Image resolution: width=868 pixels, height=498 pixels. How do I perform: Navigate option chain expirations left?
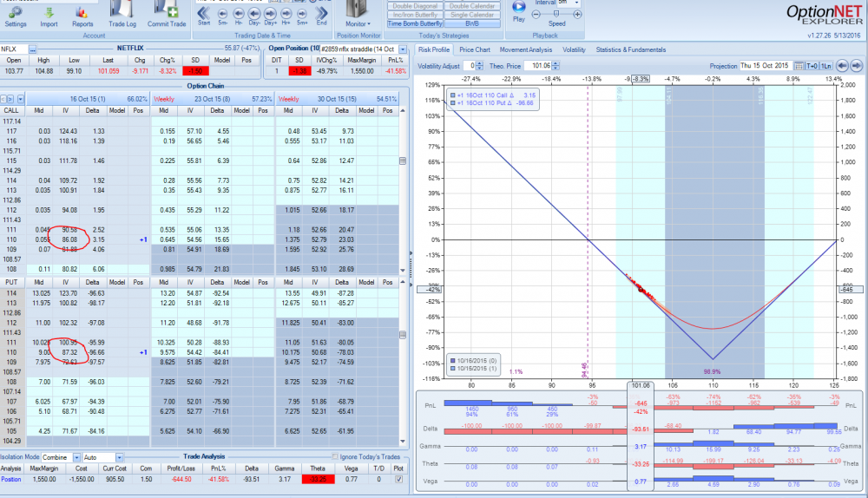3,99
